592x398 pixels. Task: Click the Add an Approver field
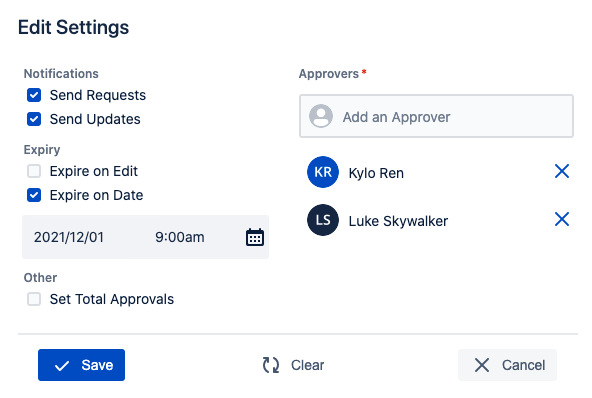coord(436,116)
